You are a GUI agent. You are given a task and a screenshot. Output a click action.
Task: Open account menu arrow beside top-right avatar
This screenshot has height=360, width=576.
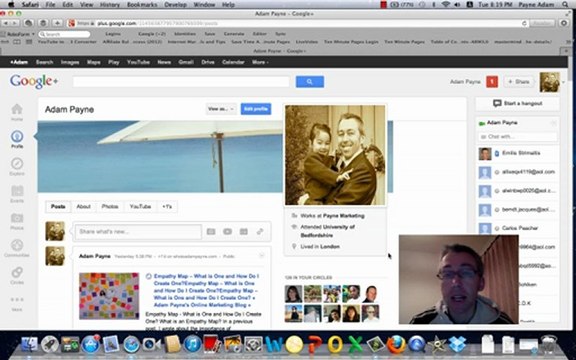point(564,82)
